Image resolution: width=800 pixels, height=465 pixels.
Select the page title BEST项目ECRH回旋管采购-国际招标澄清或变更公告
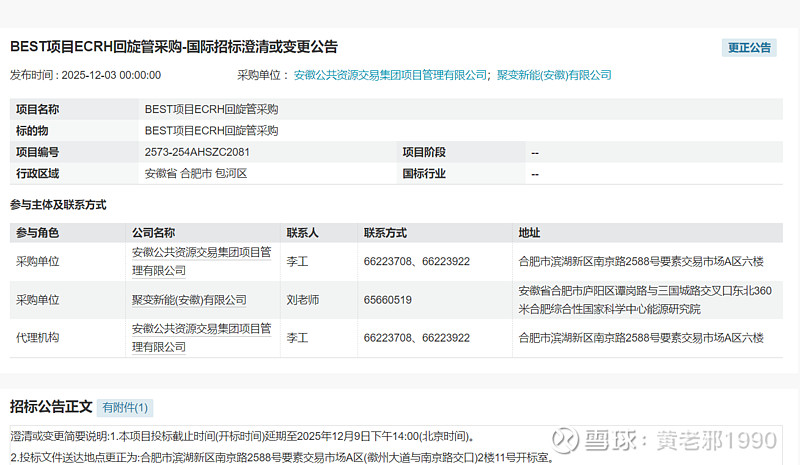click(x=174, y=47)
